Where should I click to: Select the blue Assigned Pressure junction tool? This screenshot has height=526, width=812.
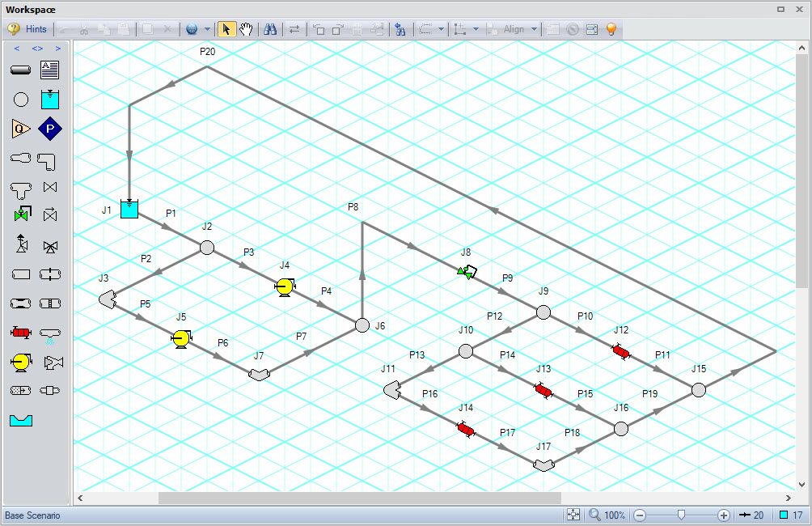pos(50,128)
